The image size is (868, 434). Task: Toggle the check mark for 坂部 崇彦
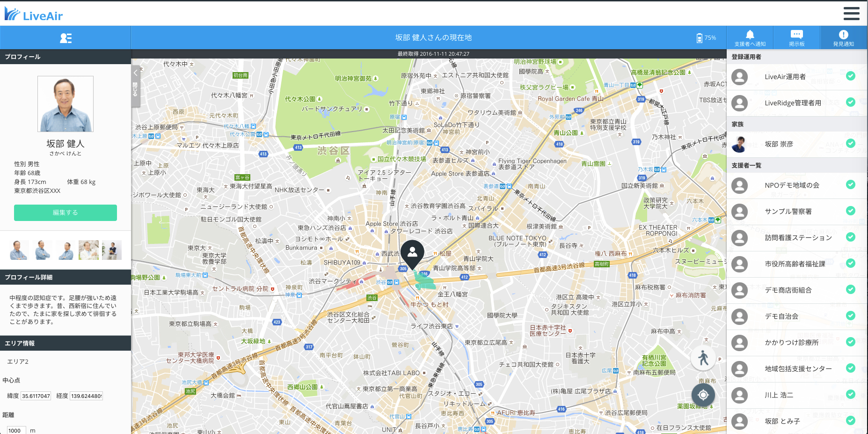click(x=851, y=143)
